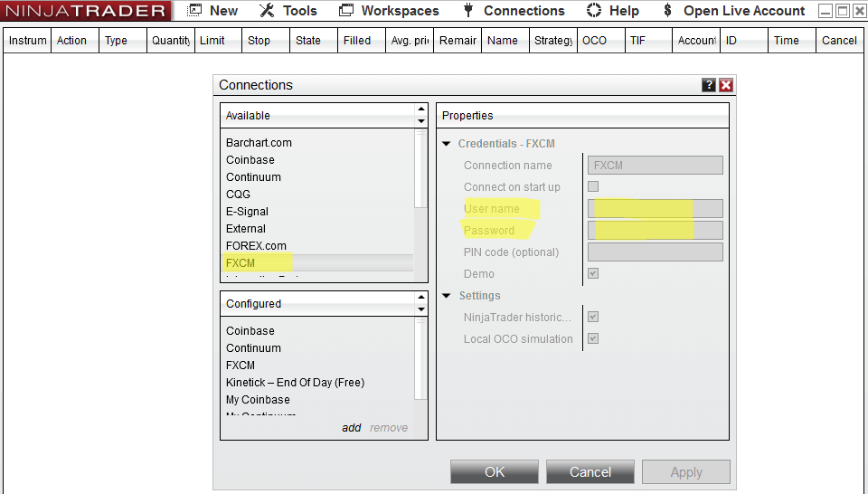Click the Action column header

(75, 41)
